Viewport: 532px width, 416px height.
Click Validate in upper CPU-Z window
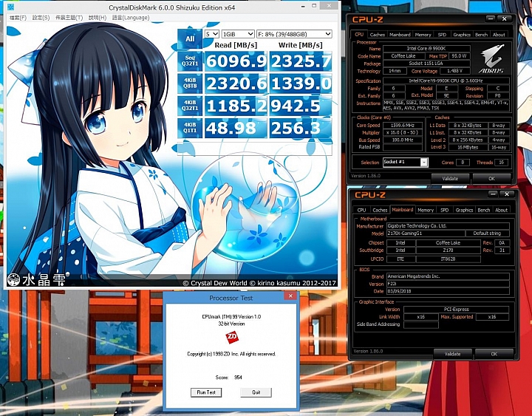point(450,179)
